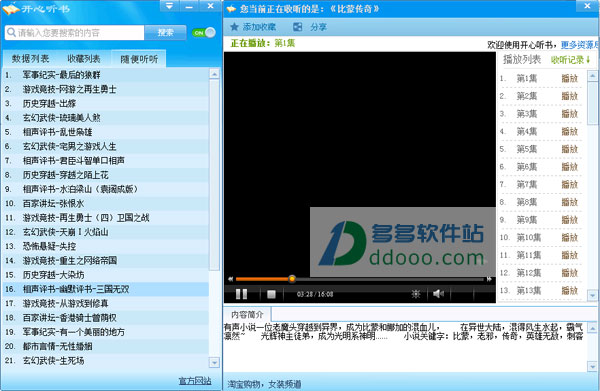
Task: Open the title bar dropdown menu
Action: tap(169, 6)
